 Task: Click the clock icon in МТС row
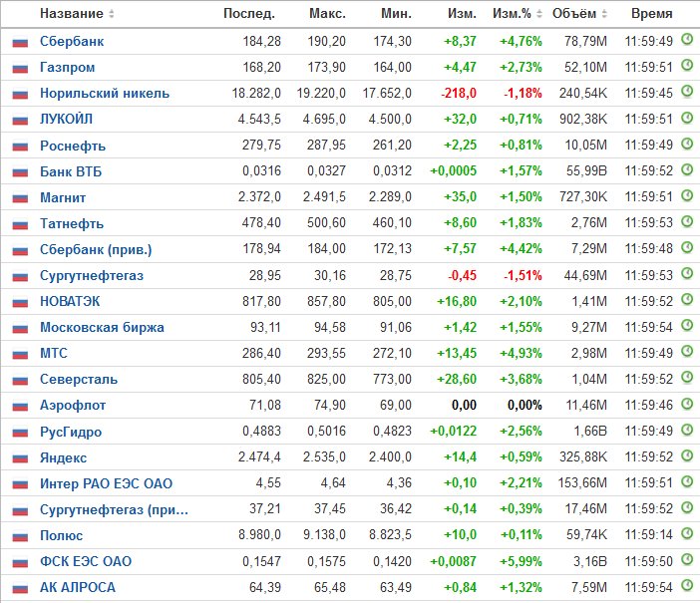pos(687,352)
